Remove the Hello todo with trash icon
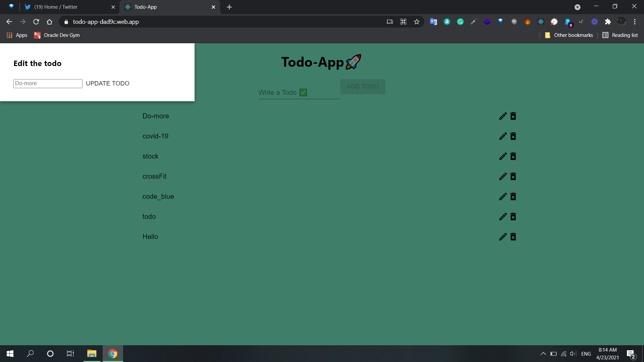Viewport: 644px width, 362px height. [x=513, y=237]
